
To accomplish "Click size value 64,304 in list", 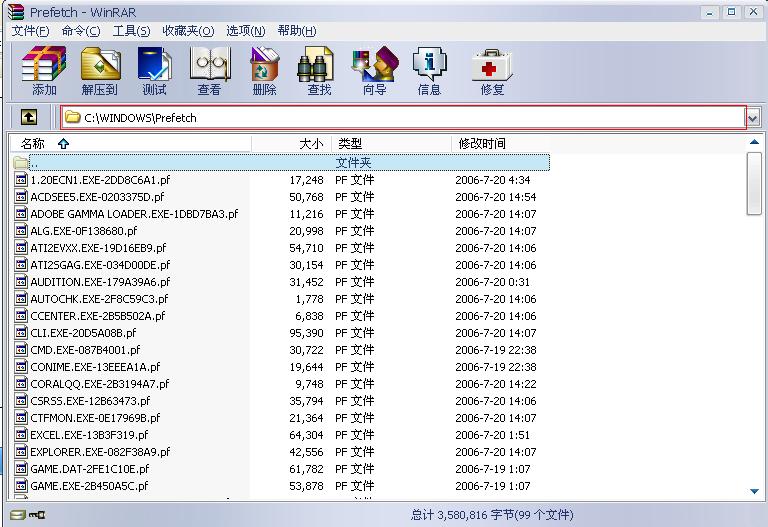I will (x=306, y=435).
